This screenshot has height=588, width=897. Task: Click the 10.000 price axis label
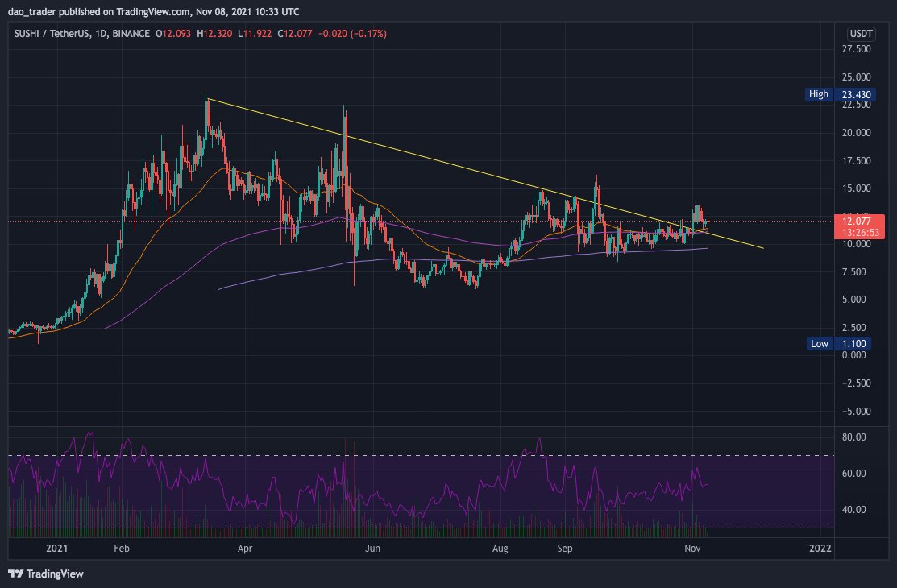[857, 244]
